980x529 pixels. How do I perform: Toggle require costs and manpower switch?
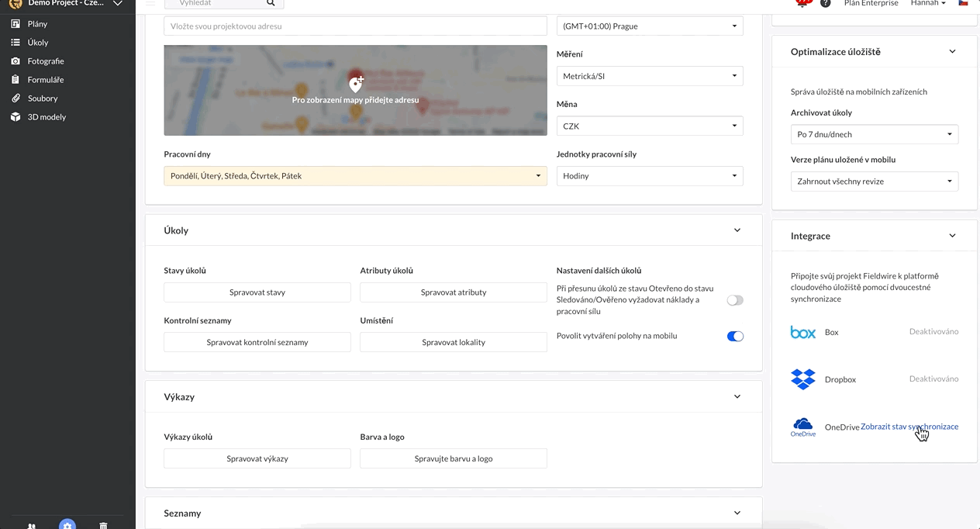[735, 300]
